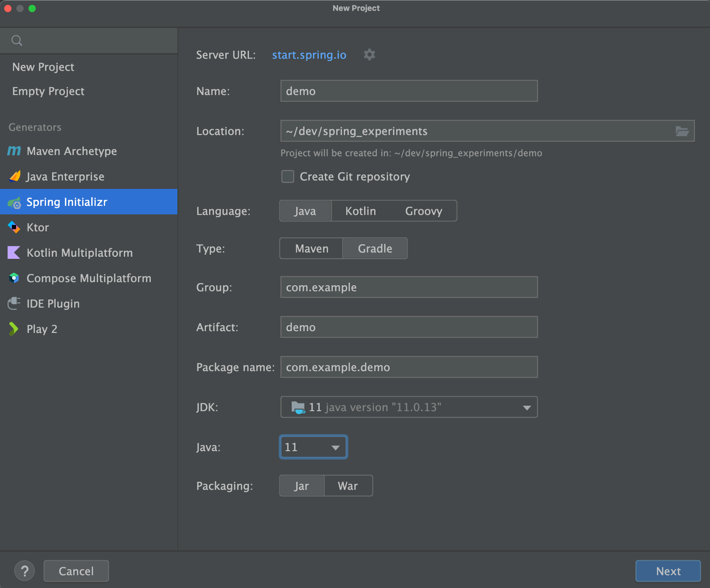Click the Ktor logo icon
The height and width of the screenshot is (588, 710).
[x=14, y=227]
